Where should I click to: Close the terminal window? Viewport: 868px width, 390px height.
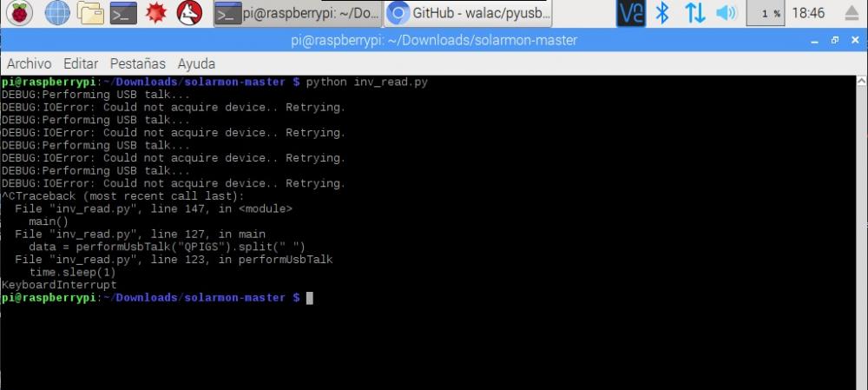855,41
